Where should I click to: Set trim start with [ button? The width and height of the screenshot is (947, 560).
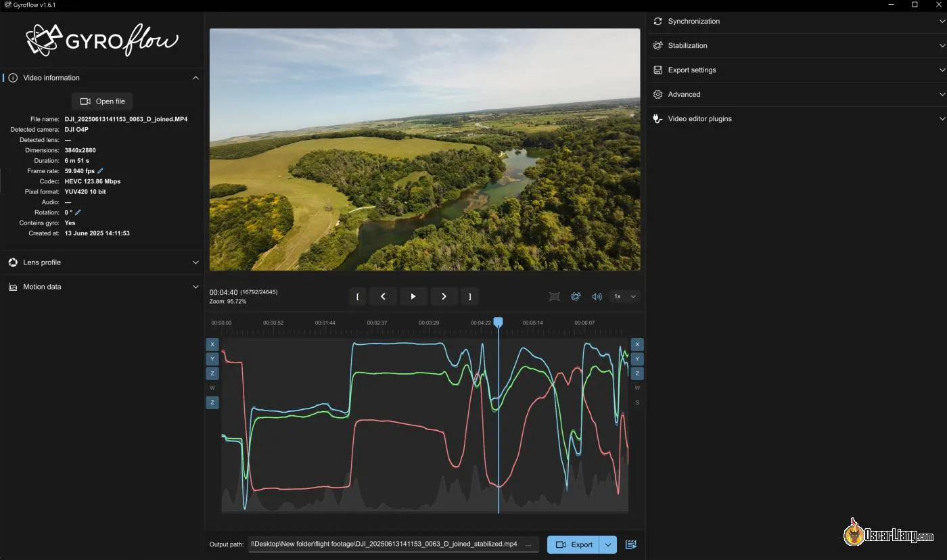pyautogui.click(x=357, y=296)
